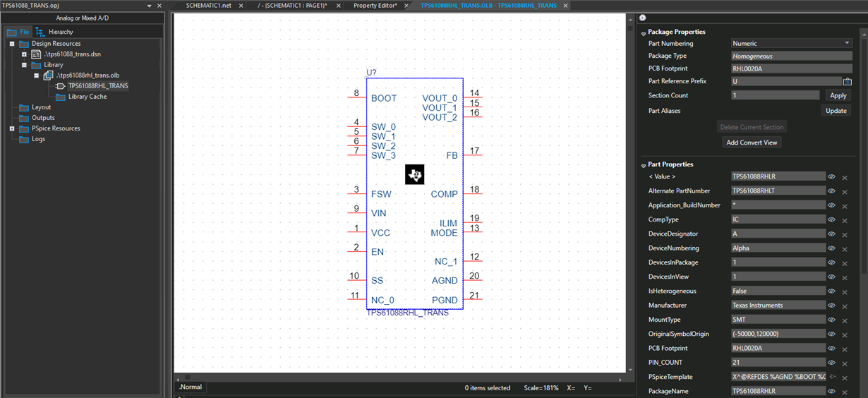Click the Outputs folder icon
The image size is (868, 398).
(x=24, y=118)
